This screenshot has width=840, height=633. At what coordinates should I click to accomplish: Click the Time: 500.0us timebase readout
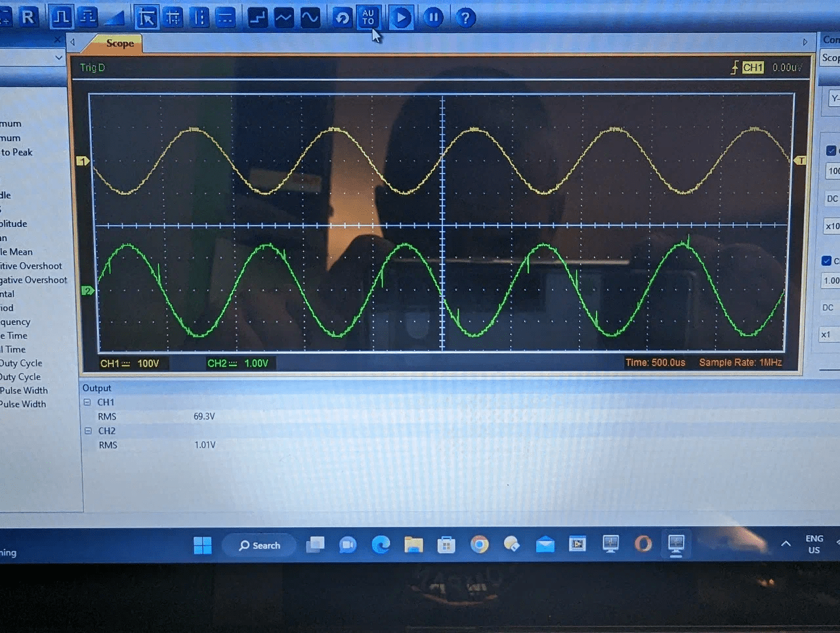(655, 362)
